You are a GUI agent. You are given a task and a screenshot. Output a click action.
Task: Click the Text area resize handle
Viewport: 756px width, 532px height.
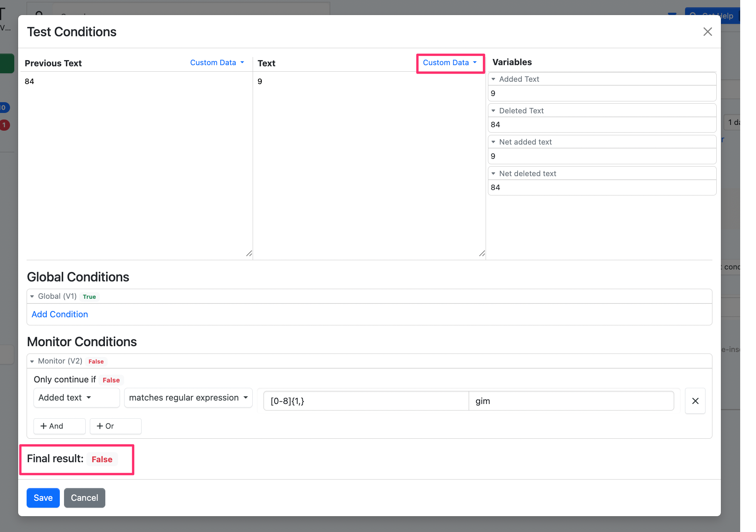point(482,253)
